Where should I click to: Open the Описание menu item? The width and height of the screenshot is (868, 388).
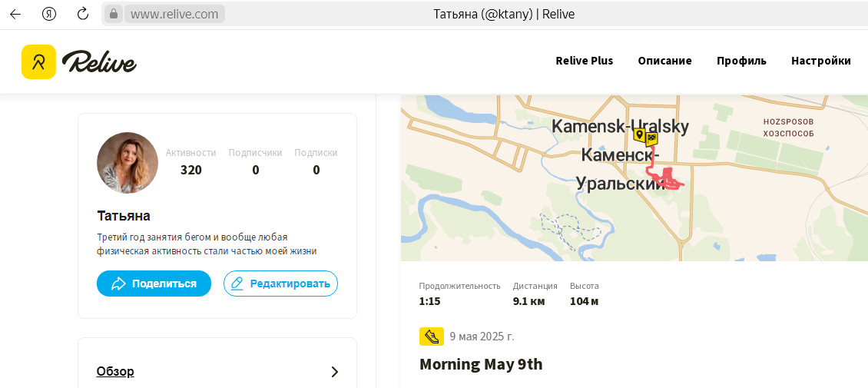pyautogui.click(x=664, y=61)
